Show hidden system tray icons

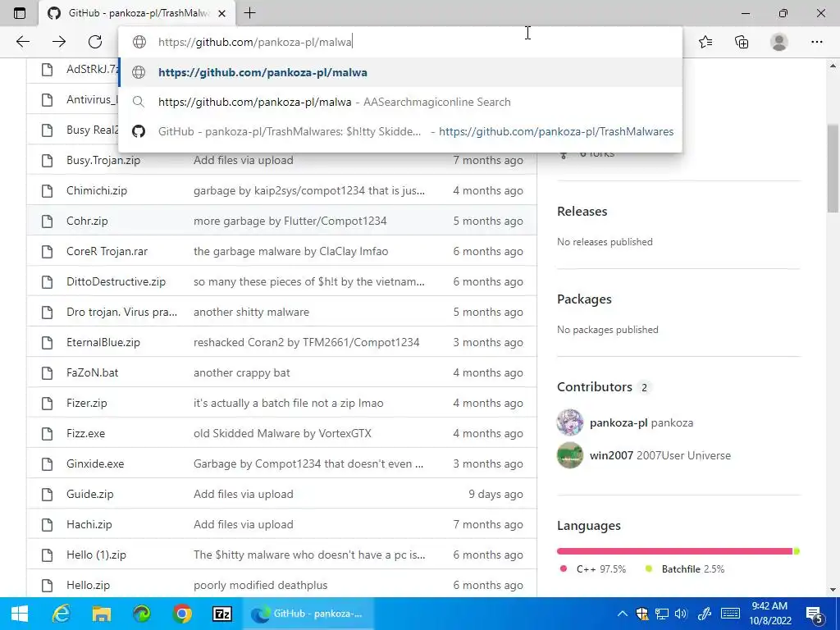(x=622, y=614)
